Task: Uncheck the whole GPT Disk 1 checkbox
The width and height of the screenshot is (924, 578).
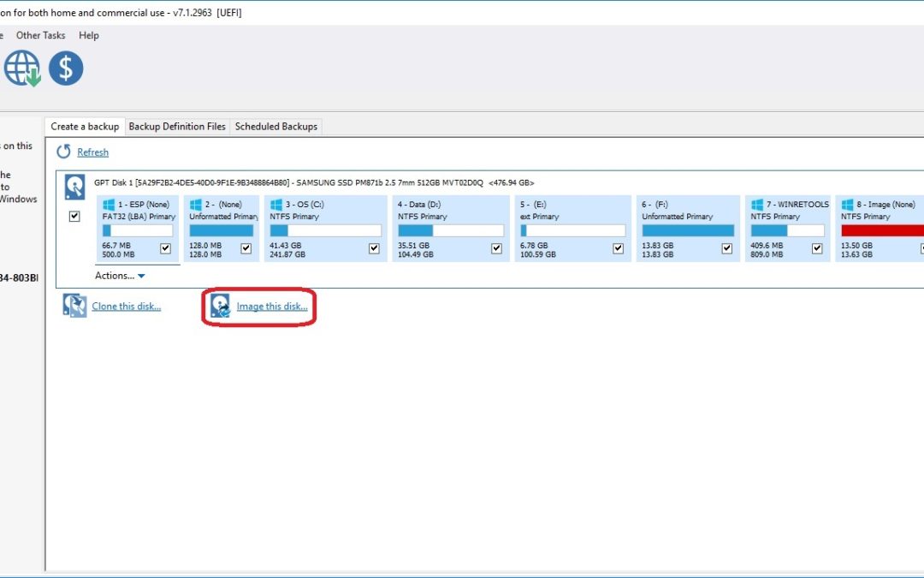Action: (x=74, y=217)
